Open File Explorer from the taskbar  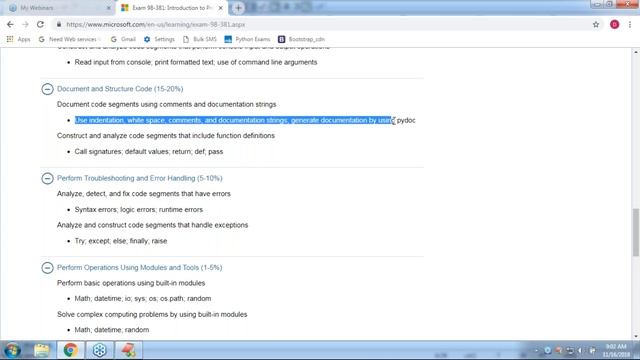tap(42, 350)
